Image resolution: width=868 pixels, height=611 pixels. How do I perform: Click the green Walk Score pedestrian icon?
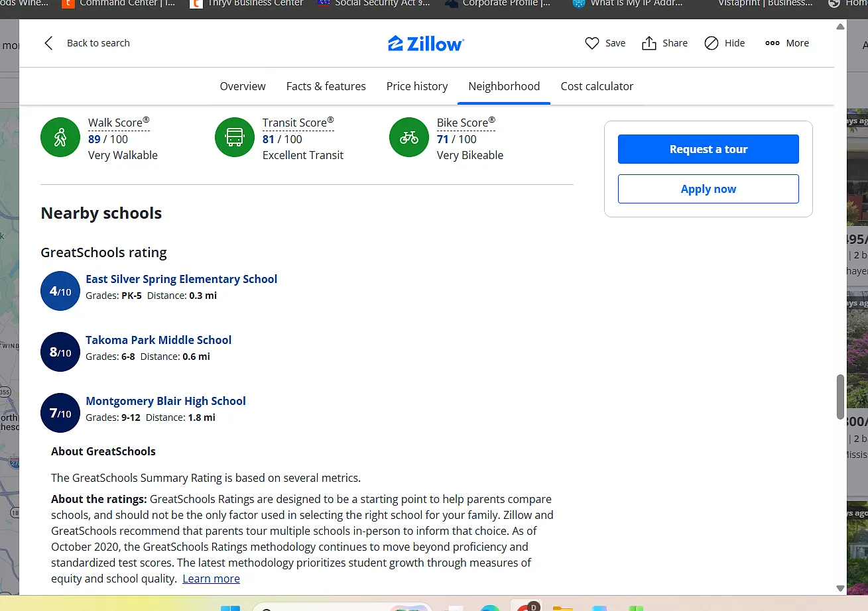(60, 138)
